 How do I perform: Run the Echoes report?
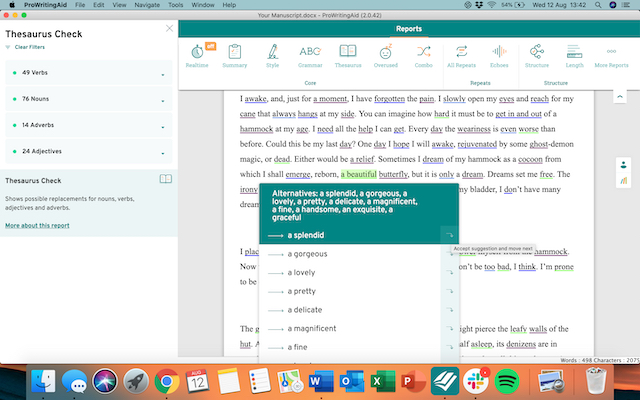tap(499, 56)
